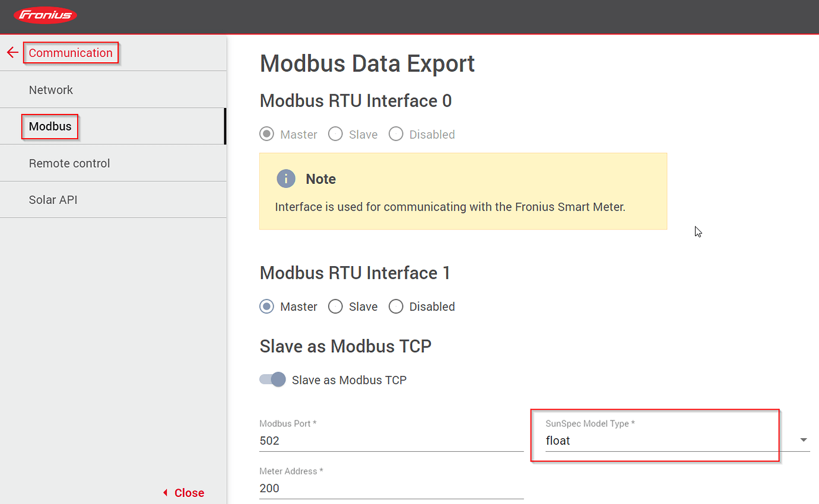Click the info icon in the Note box
This screenshot has height=504, width=819.
(286, 179)
